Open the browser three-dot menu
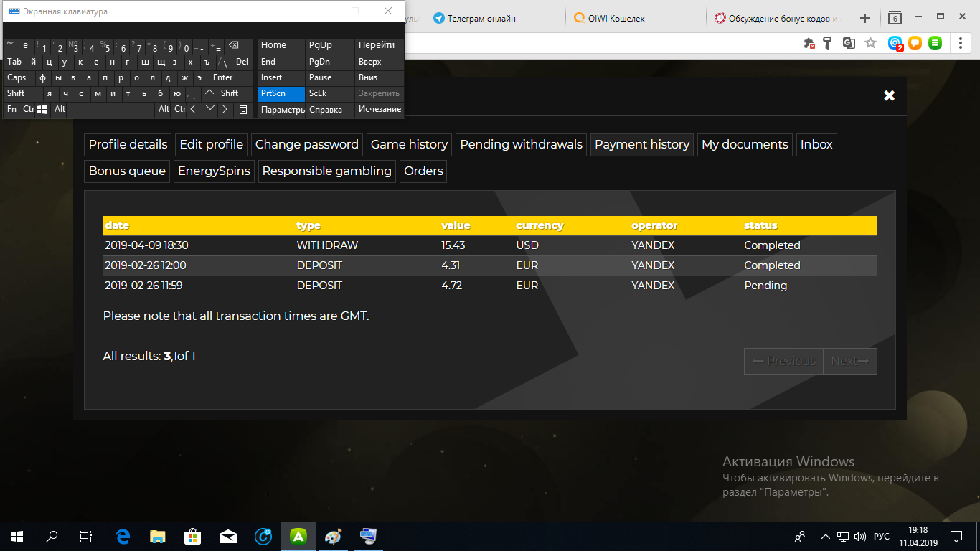 [961, 43]
